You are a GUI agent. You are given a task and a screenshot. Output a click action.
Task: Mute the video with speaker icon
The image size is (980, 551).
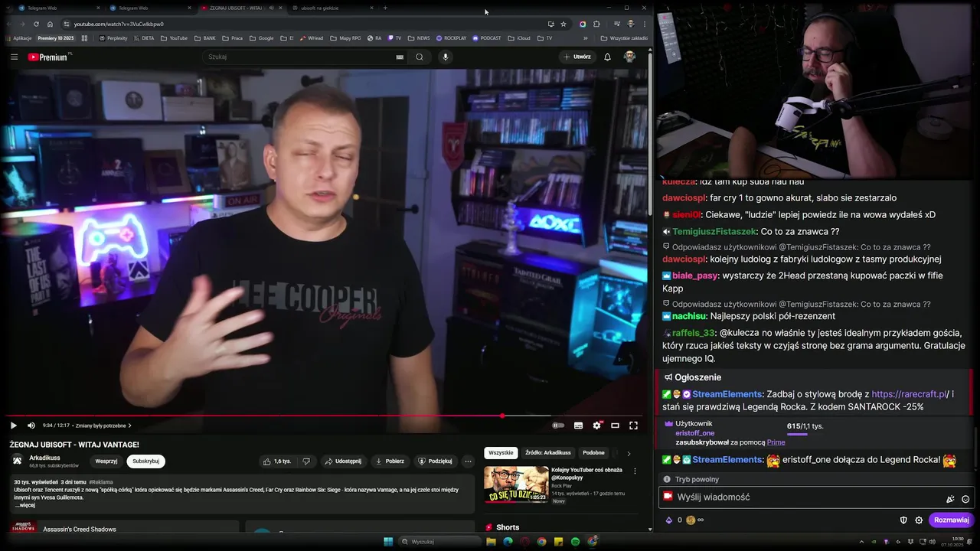[x=31, y=425]
